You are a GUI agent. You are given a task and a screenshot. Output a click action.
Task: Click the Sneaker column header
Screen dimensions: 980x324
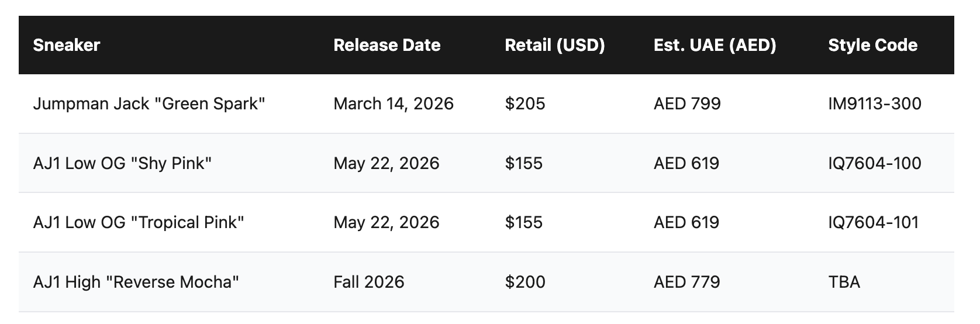coord(67,45)
